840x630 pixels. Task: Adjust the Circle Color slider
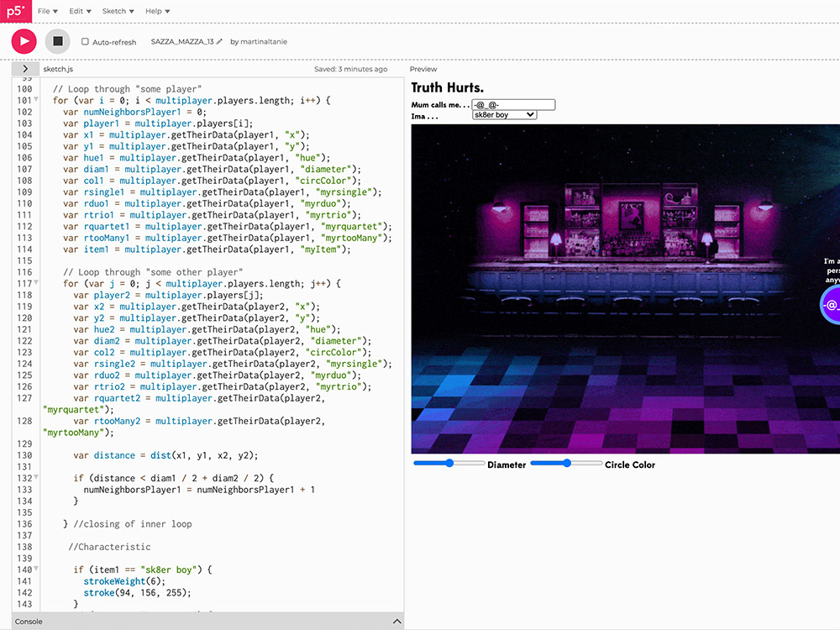click(566, 463)
